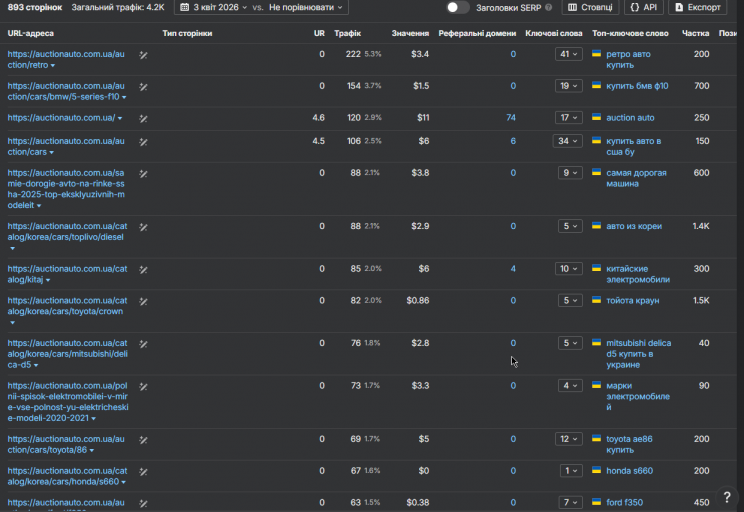Screen dimensions: 744x512
Task: Click the Стовпці columns button
Action: [x=589, y=7]
